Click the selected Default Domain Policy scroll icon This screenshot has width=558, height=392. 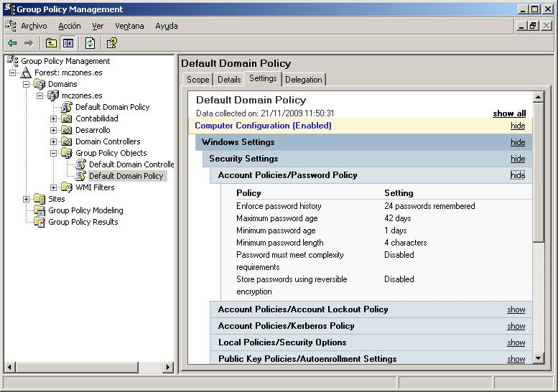(x=80, y=176)
